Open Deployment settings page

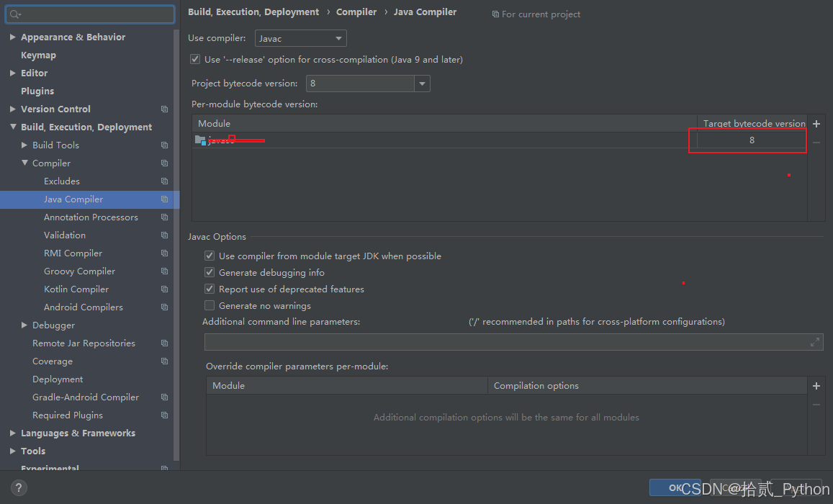pos(58,379)
